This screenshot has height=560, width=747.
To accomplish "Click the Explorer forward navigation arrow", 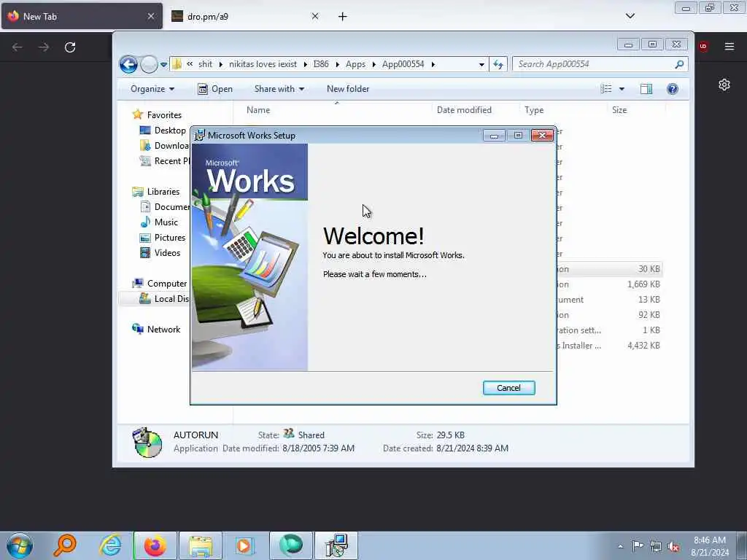I will tap(149, 64).
